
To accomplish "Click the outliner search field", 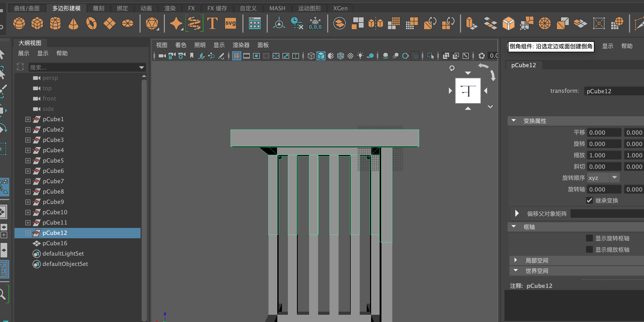I will pyautogui.click(x=83, y=67).
